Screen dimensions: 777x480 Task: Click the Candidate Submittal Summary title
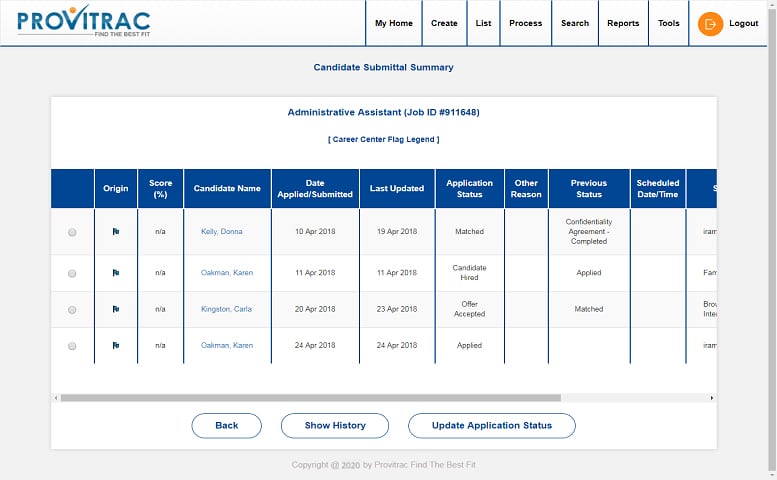(x=384, y=67)
